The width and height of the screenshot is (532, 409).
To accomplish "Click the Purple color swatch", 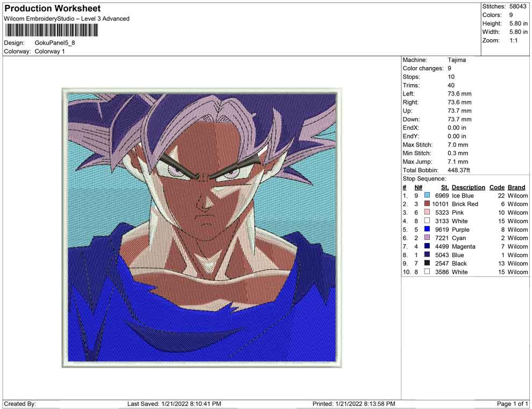I will (x=427, y=229).
